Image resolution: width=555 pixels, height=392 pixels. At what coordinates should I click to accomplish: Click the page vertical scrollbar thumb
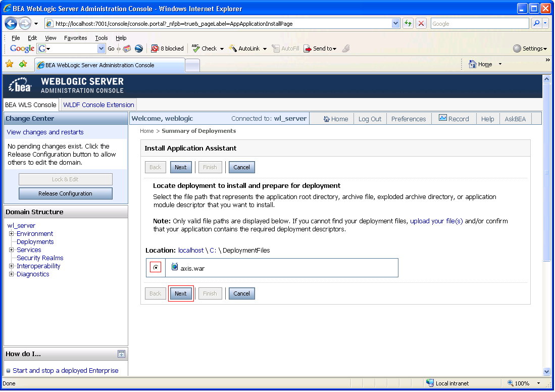tap(547, 172)
